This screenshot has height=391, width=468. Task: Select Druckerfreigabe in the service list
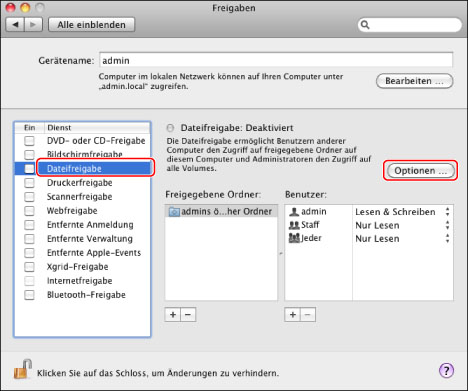(83, 183)
